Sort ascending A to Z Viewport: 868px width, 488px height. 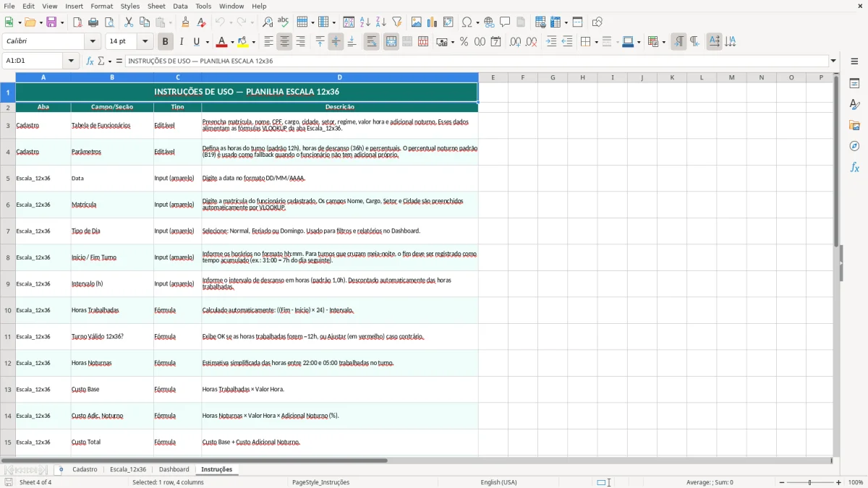coord(365,22)
